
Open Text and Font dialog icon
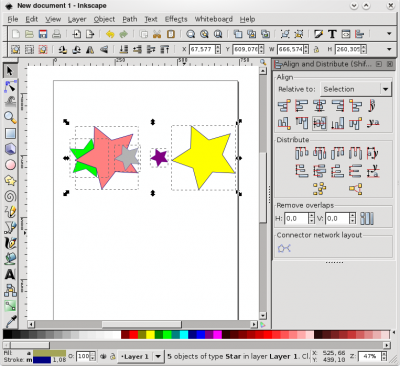332,34
